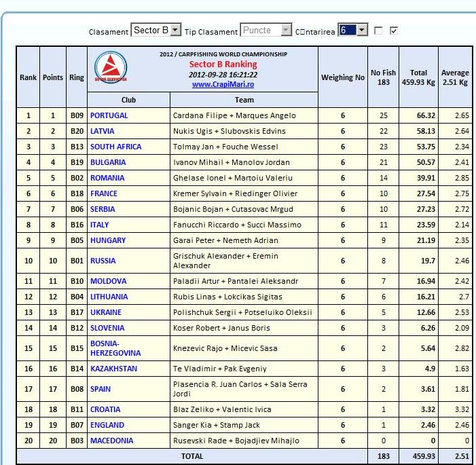Click team Kremer Sylvain + Riedinger Olivier

coord(235,193)
